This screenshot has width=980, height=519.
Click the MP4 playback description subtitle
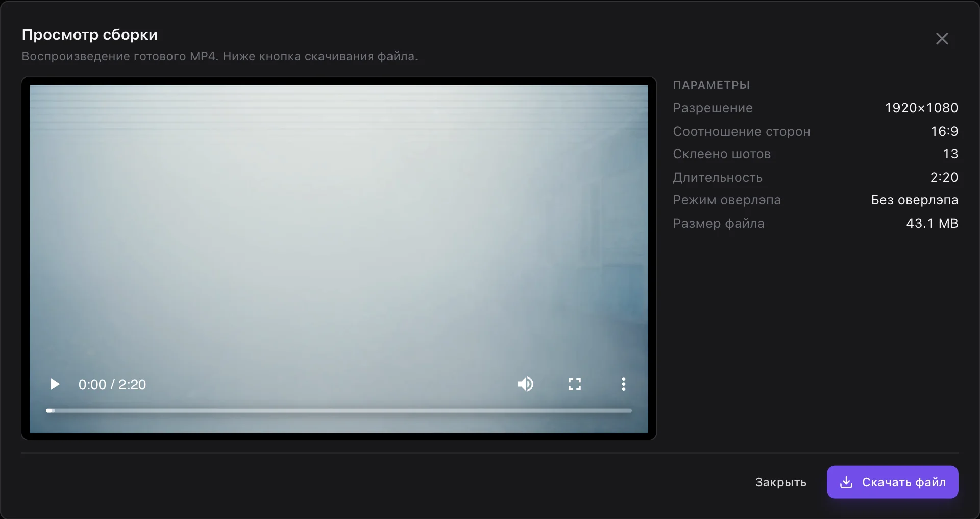[x=219, y=56]
